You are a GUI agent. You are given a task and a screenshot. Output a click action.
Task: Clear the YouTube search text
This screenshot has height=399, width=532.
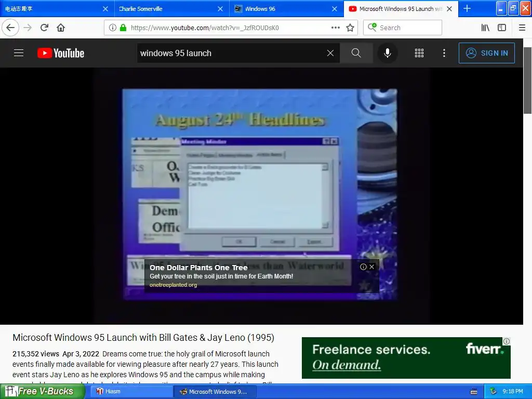click(x=330, y=53)
